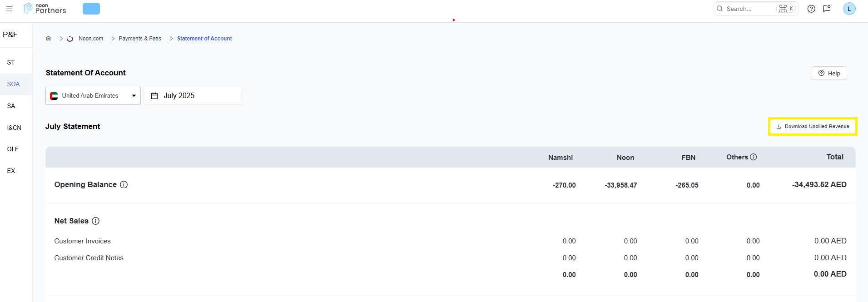Focus the Search field
Viewport: 868px width, 302px height.
pyautogui.click(x=756, y=9)
